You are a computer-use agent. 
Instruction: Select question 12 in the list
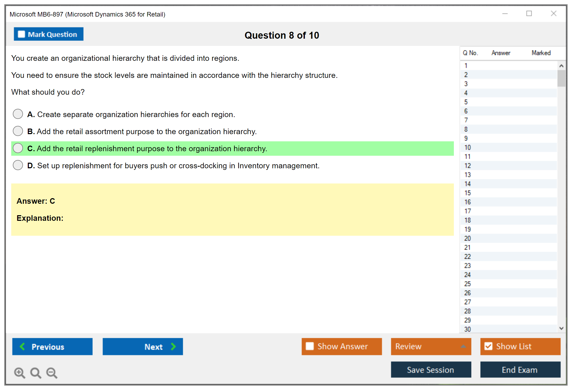(467, 166)
